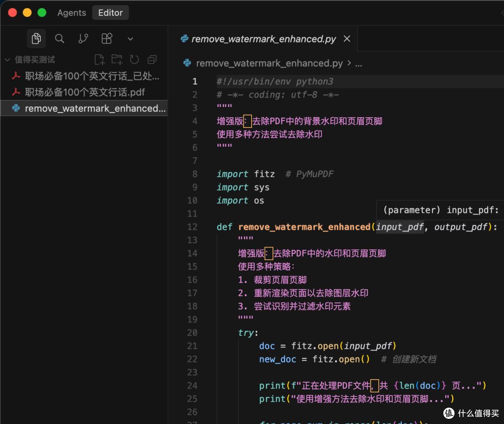Screen dimensions: 504x424
Task: Open 职场必备100个英文行话.pdf file
Action: pyautogui.click(x=84, y=92)
